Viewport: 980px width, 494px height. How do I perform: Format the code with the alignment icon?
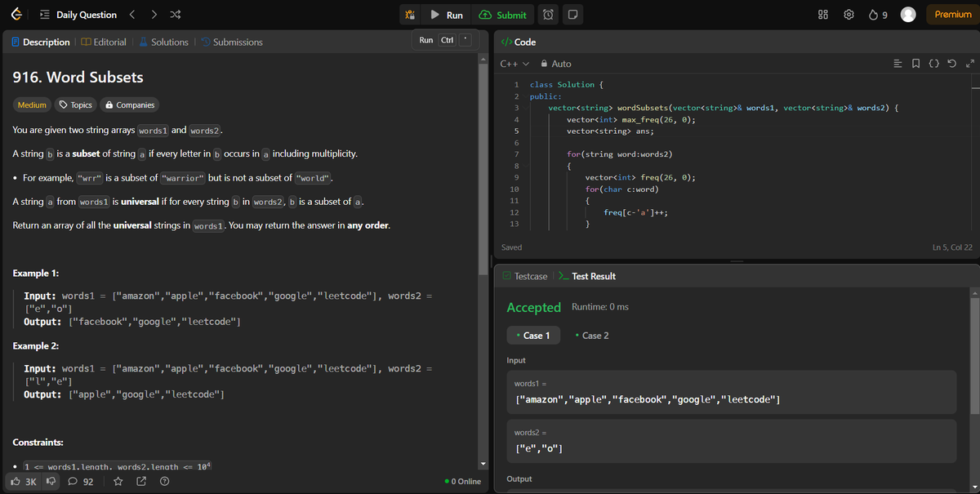pyautogui.click(x=897, y=64)
